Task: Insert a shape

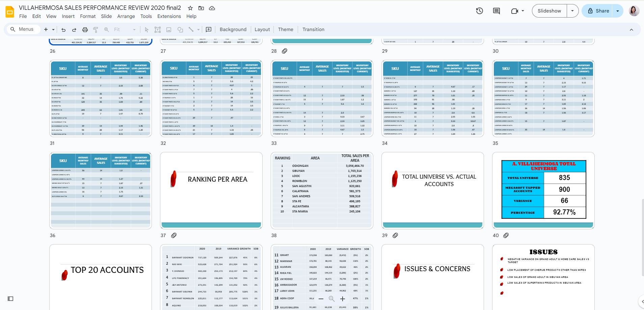Action: coord(180,30)
